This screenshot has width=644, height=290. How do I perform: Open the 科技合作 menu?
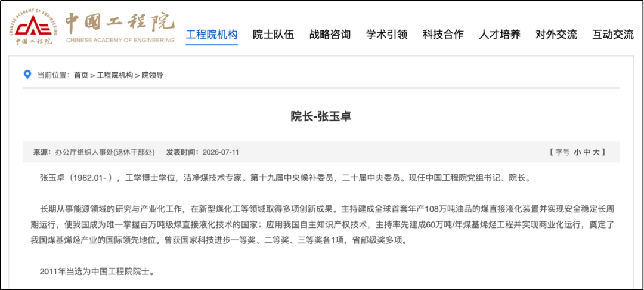tap(443, 35)
